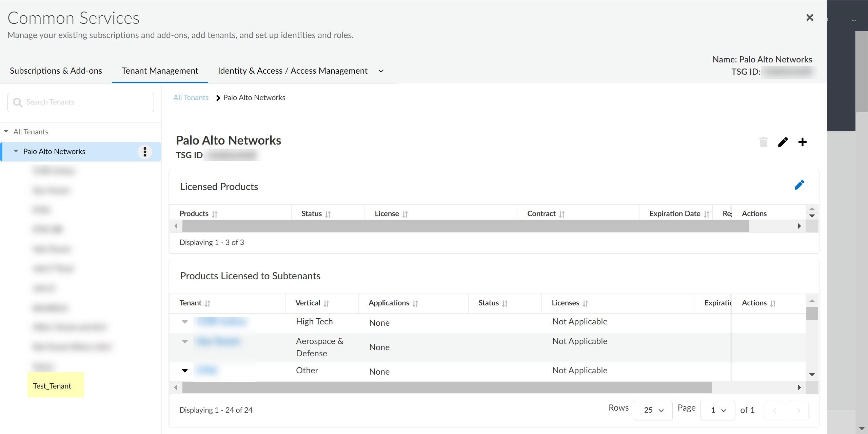Select the Tenant Management tab
868x434 pixels.
click(160, 71)
